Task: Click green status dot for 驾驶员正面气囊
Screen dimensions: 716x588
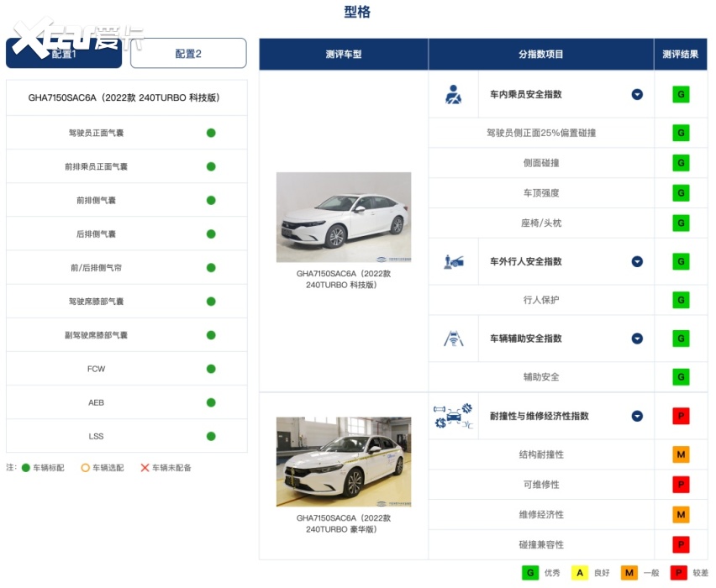Action: tap(211, 133)
